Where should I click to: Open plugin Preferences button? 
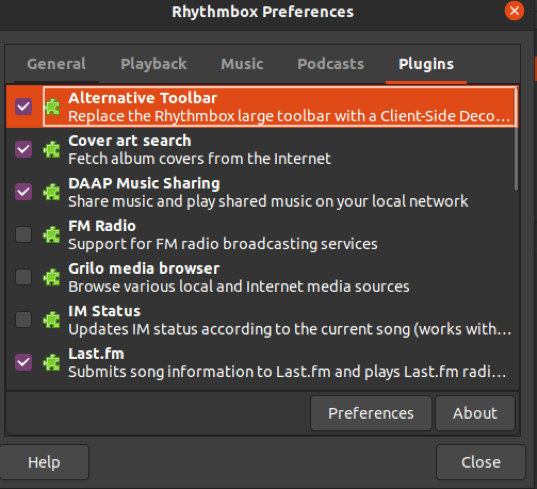(x=371, y=413)
